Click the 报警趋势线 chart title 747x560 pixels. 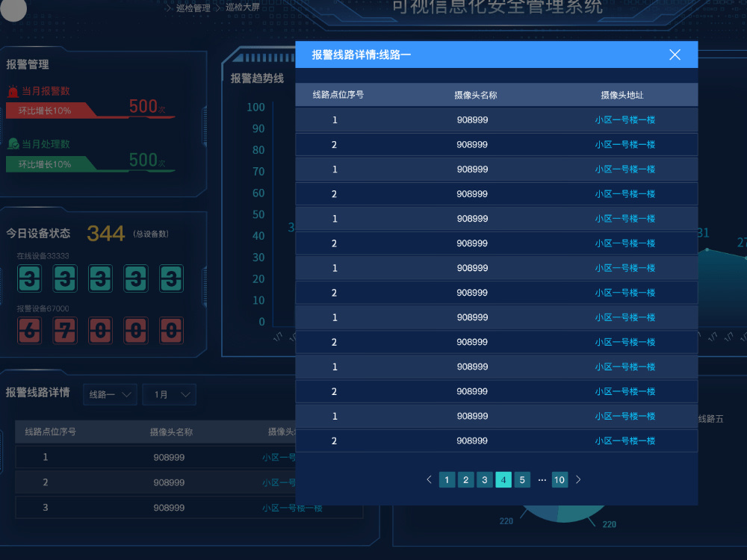pos(257,78)
